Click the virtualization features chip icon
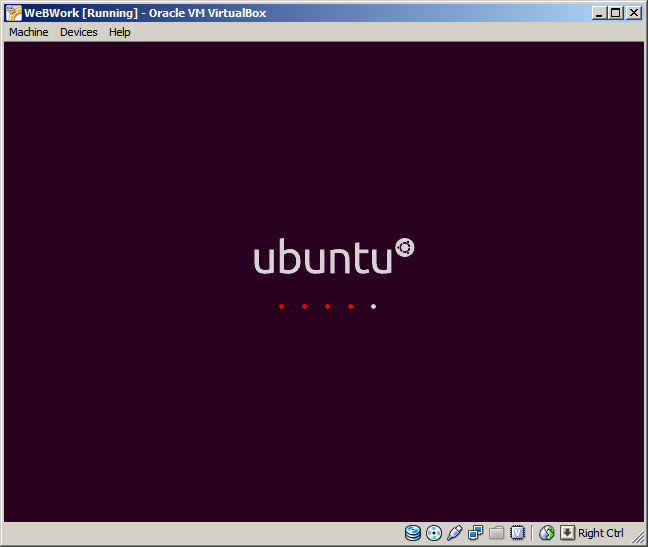The image size is (648, 547). click(517, 533)
